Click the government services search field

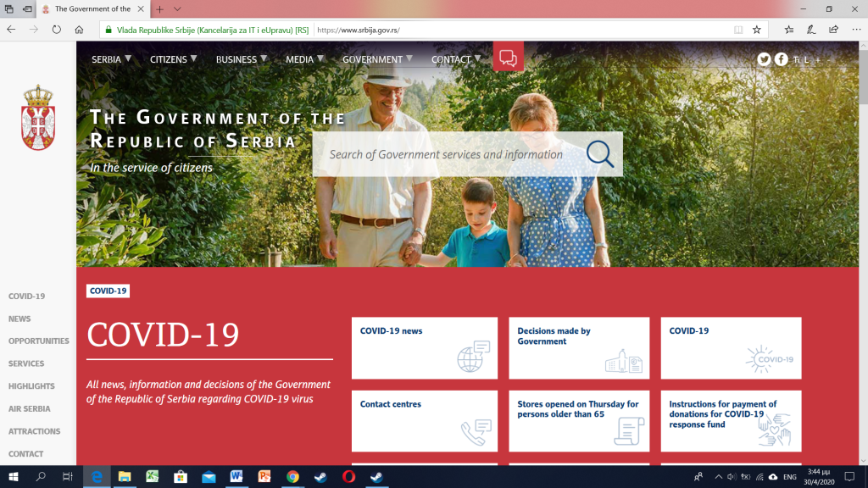[x=447, y=154]
